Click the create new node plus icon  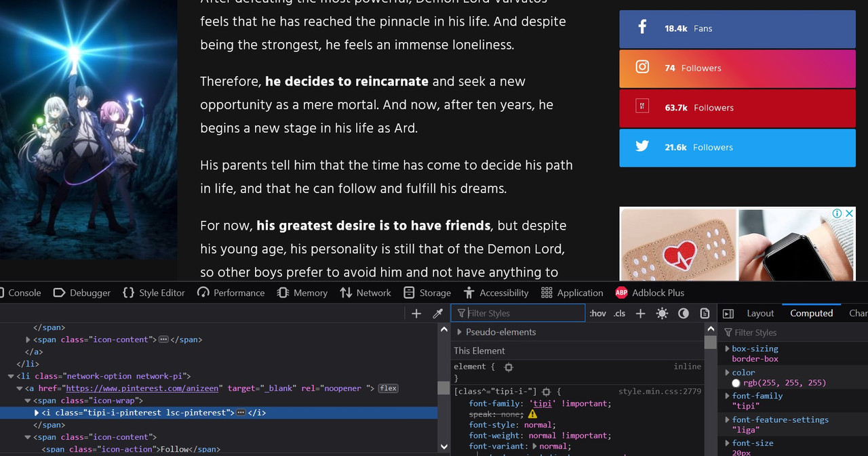(x=416, y=313)
